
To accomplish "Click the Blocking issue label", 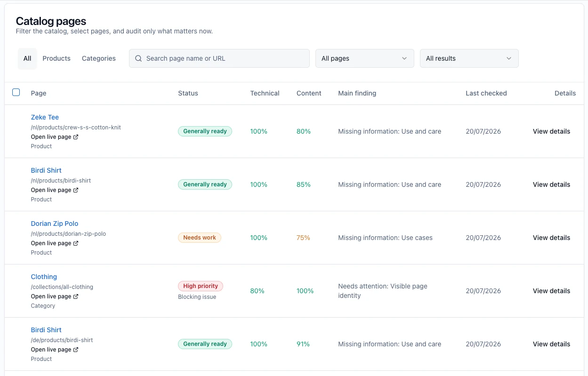I will [197, 297].
